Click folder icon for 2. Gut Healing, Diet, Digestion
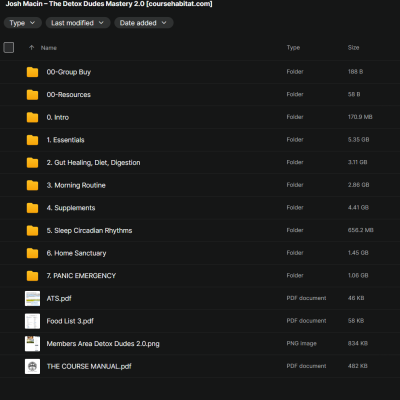The image size is (400, 400). 32,163
